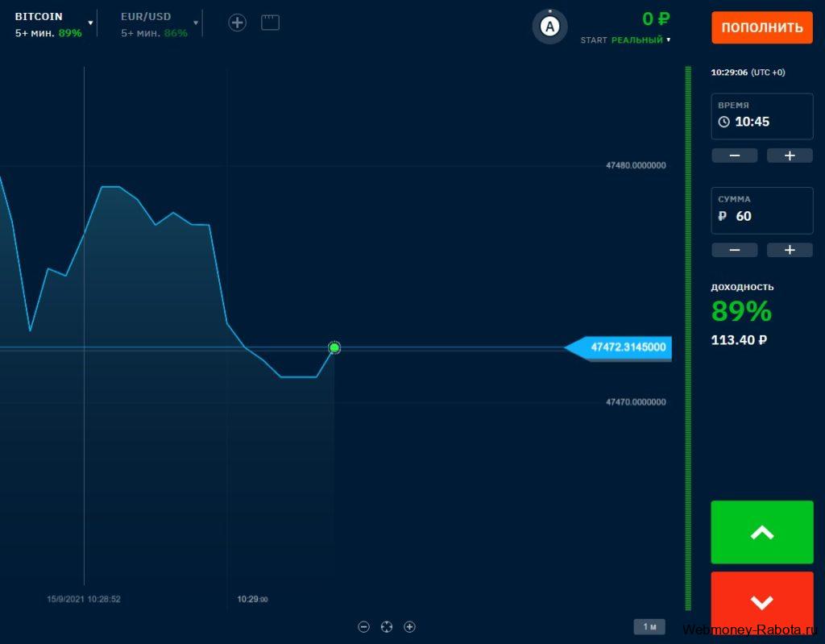This screenshot has height=644, width=825.
Task: Expand the BITCOIN asset dropdown arrow
Action: 90,23
